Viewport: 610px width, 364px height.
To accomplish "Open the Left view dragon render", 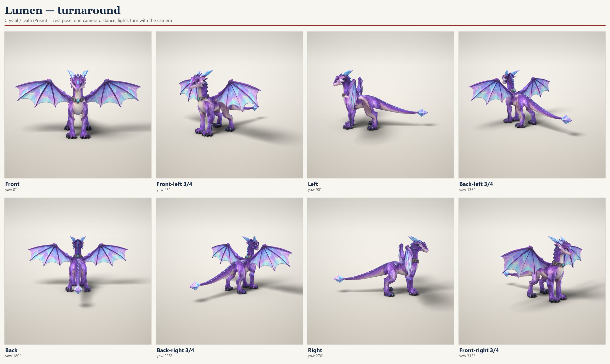I will [380, 105].
